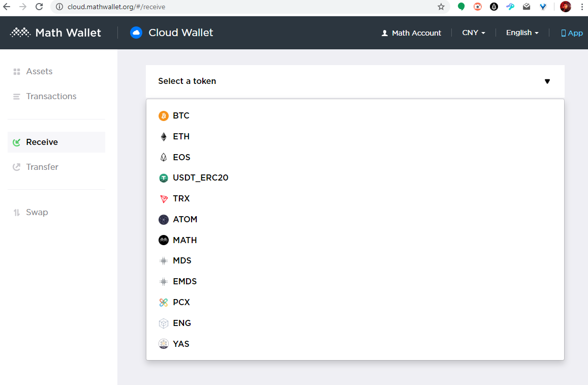This screenshot has width=588, height=385.
Task: Select Receive in the sidebar
Action: [56, 142]
